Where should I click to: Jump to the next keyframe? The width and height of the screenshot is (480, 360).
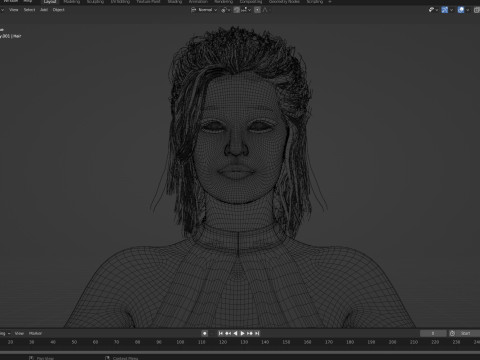tap(250, 333)
